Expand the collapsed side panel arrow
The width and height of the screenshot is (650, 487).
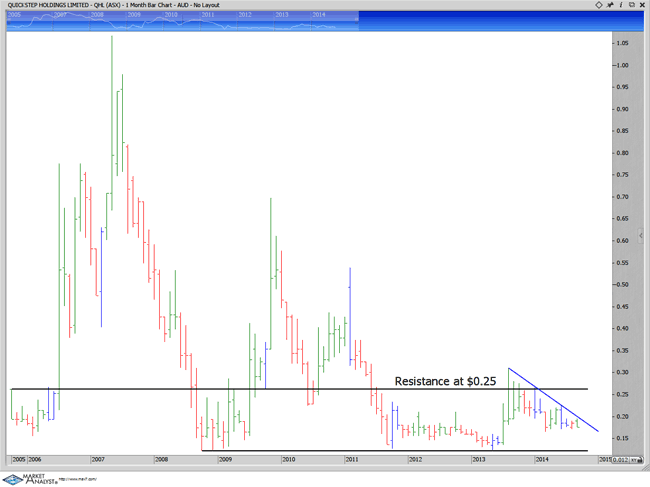[641, 235]
